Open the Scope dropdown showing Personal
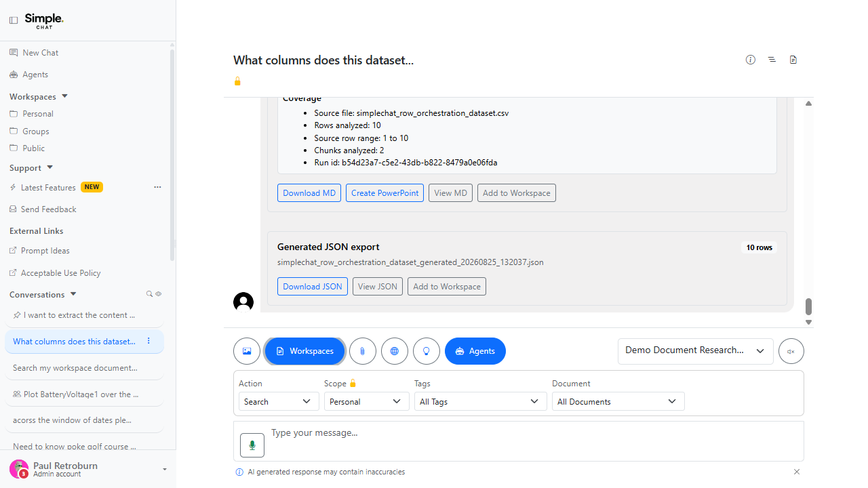 click(366, 401)
